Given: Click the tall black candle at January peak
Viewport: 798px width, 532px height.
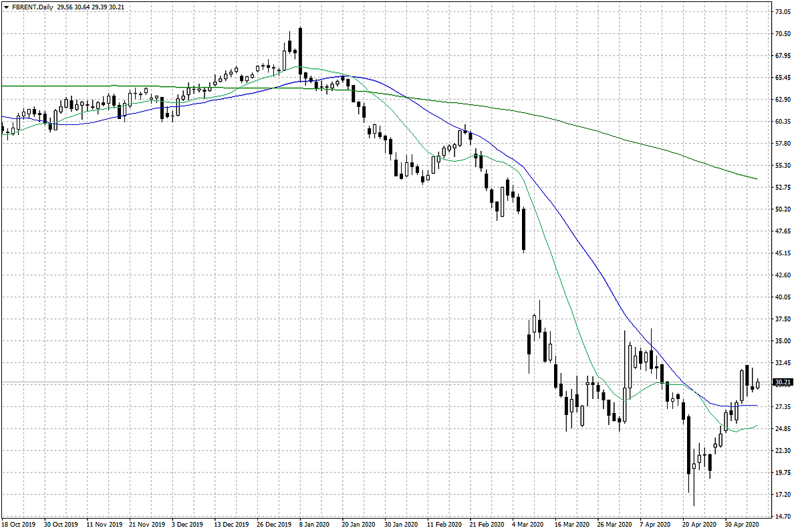Looking at the screenshot, I should coord(301,50).
